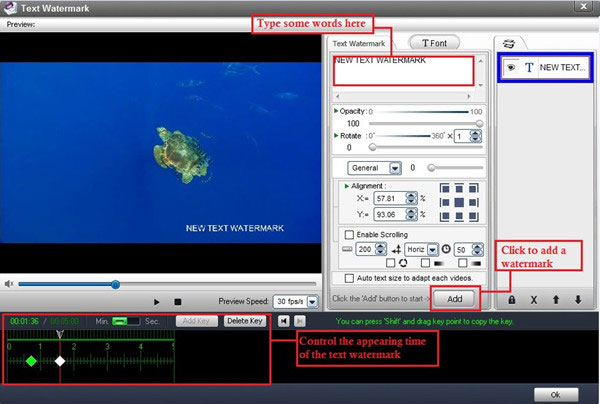600x404 pixels.
Task: Click the rotate multiplier spinner
Action: pyautogui.click(x=475, y=136)
